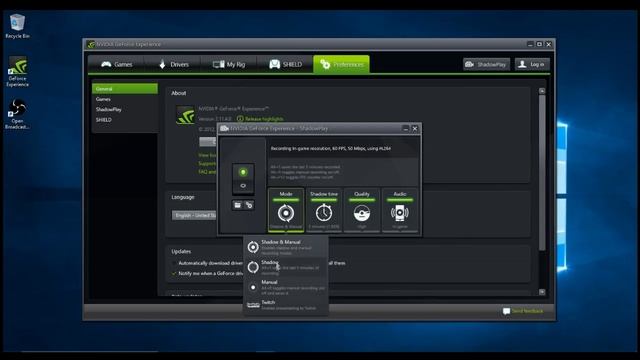Select the GeForce Experience desktop shortcut
Image resolution: width=640 pixels, height=360 pixels.
(x=18, y=71)
